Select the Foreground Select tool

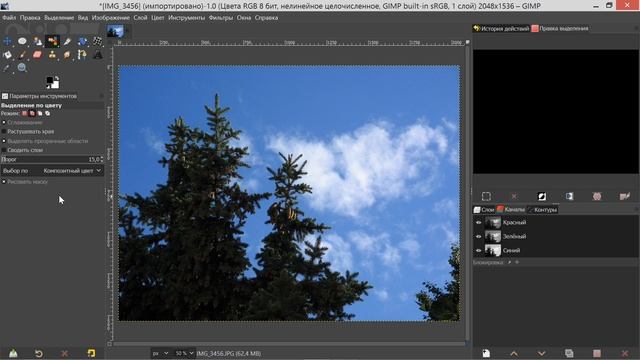[38, 41]
